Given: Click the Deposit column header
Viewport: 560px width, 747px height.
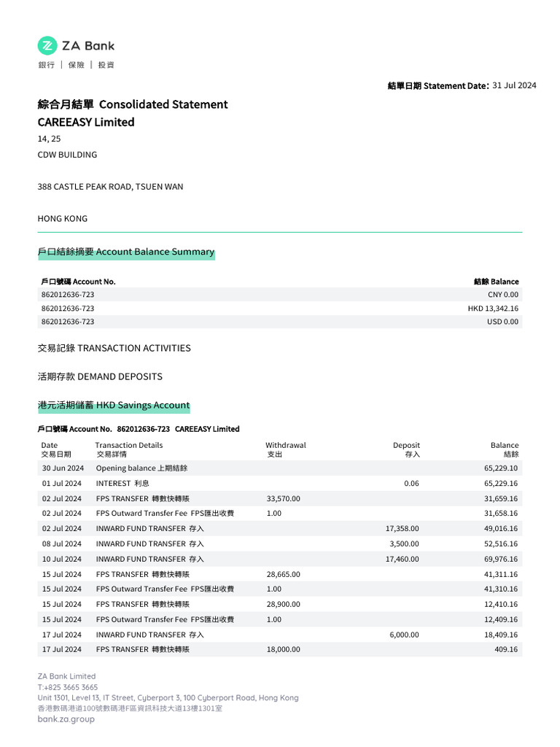Looking at the screenshot, I should tap(406, 449).
